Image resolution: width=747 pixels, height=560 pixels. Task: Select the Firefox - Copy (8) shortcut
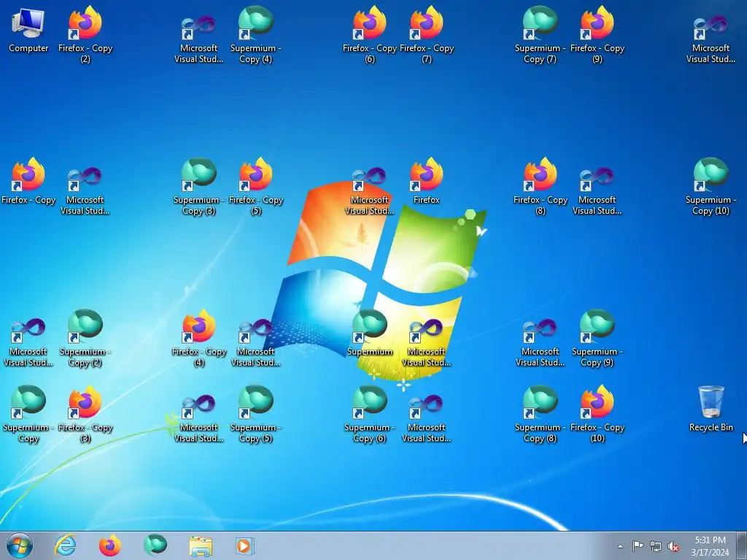coord(541,187)
